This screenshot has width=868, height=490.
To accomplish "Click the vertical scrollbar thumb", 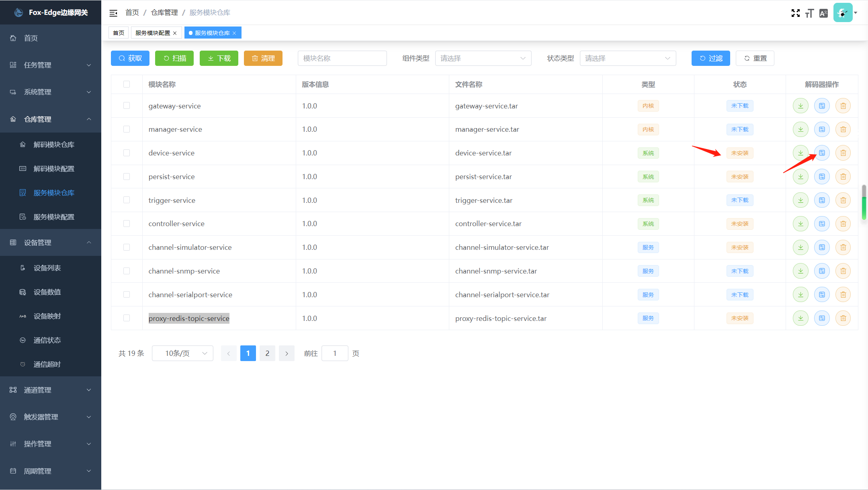I will coord(864,202).
